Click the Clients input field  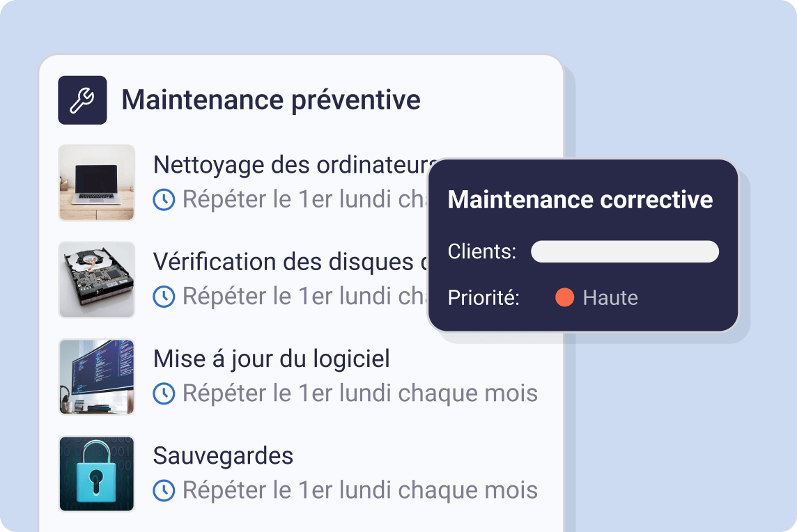[x=624, y=251]
